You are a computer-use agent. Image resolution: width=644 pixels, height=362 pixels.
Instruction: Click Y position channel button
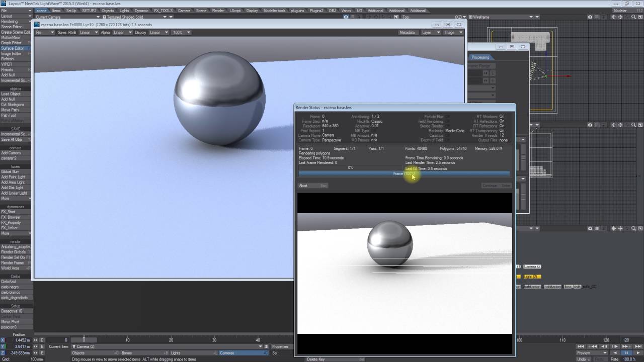3,346
